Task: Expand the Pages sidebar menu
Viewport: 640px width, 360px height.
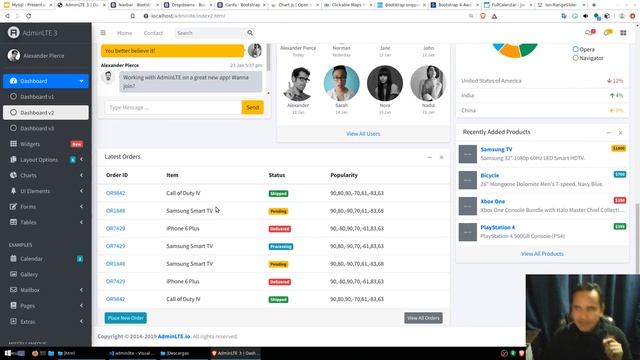Action: tap(46, 306)
